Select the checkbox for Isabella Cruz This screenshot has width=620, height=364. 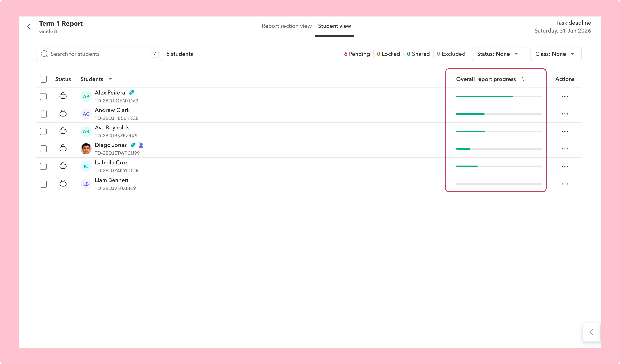coord(43,166)
